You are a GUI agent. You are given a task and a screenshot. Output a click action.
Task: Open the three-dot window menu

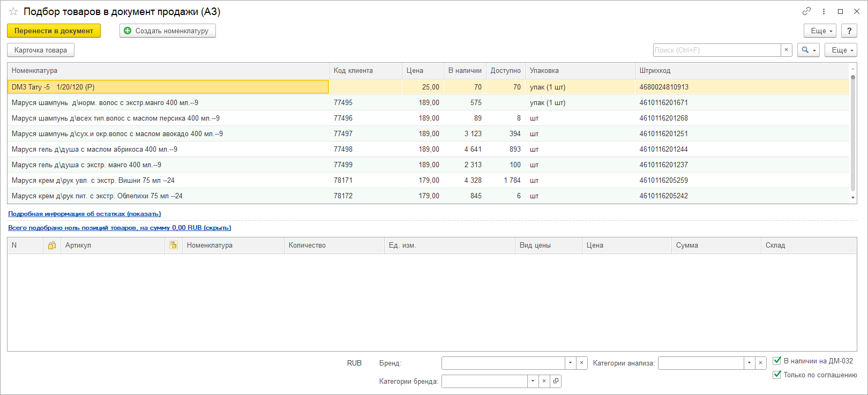click(824, 11)
